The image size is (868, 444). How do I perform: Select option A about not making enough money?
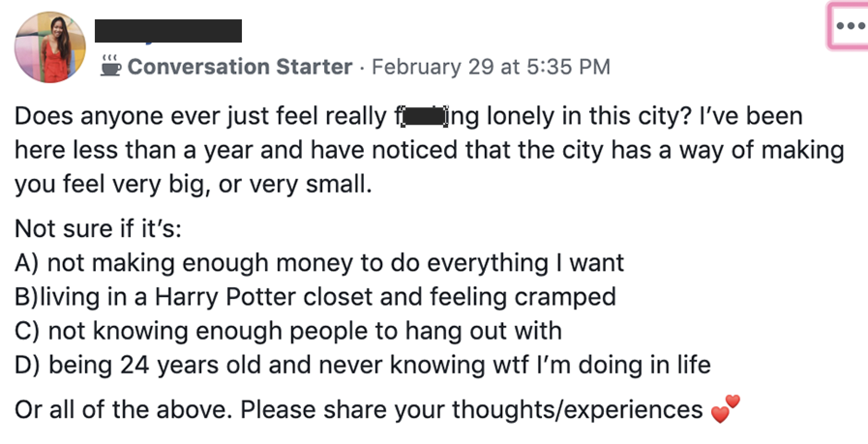(319, 264)
